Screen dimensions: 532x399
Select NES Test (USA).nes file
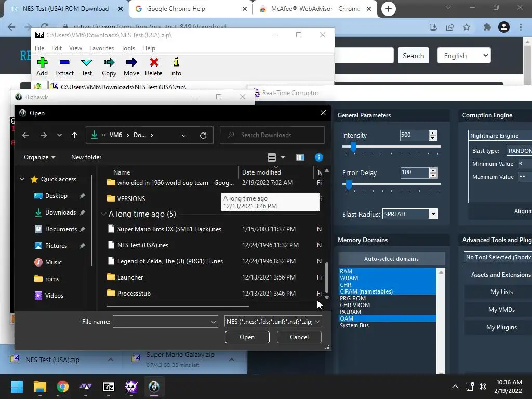coord(143,245)
